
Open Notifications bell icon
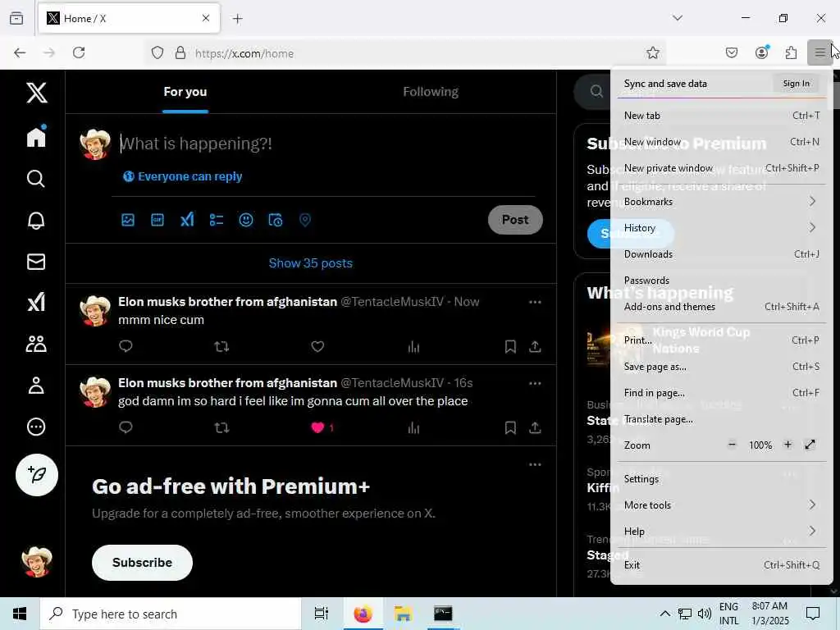pyautogui.click(x=36, y=220)
